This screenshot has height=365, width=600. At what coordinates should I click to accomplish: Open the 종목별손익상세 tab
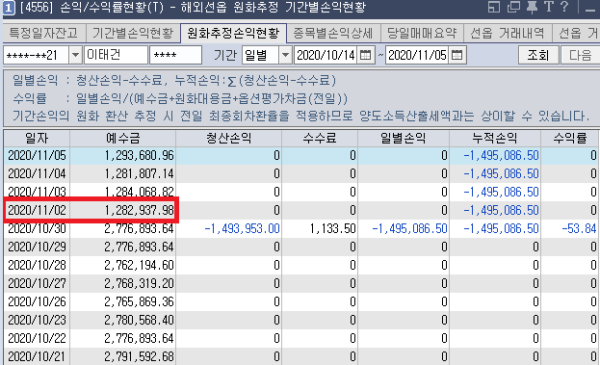(x=333, y=33)
